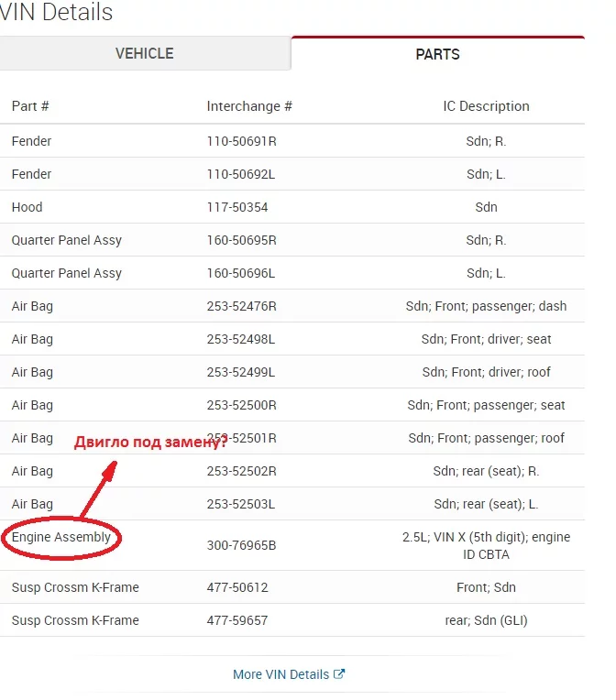Screen dimensions: 616x700
Task: Click interchange number 300-76965B
Action: (x=242, y=545)
